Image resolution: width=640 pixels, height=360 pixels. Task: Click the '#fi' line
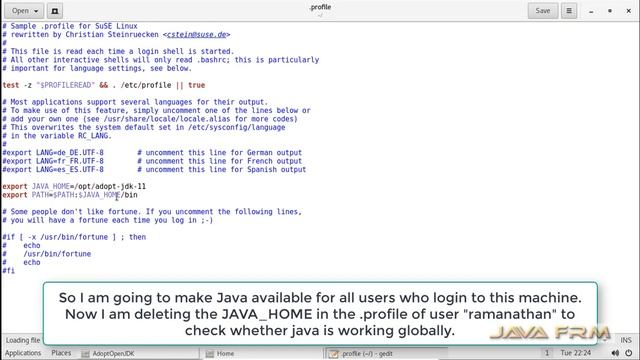click(8, 271)
